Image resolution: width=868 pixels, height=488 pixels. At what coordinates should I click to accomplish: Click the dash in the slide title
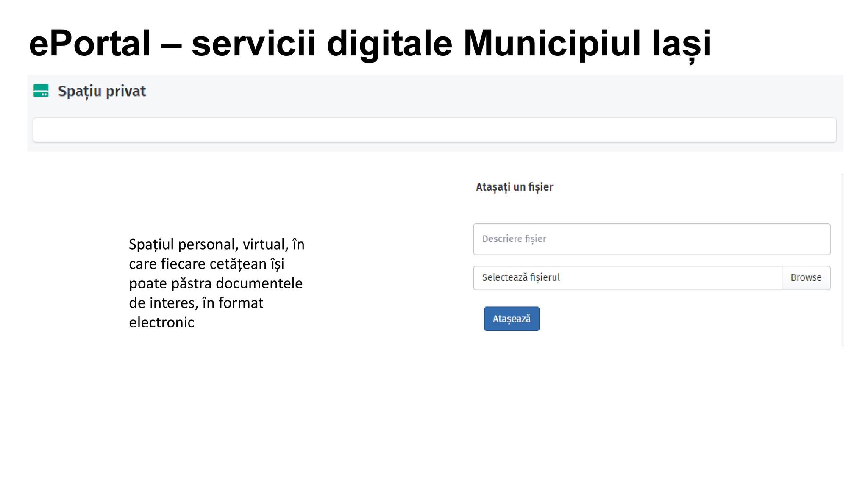171,44
